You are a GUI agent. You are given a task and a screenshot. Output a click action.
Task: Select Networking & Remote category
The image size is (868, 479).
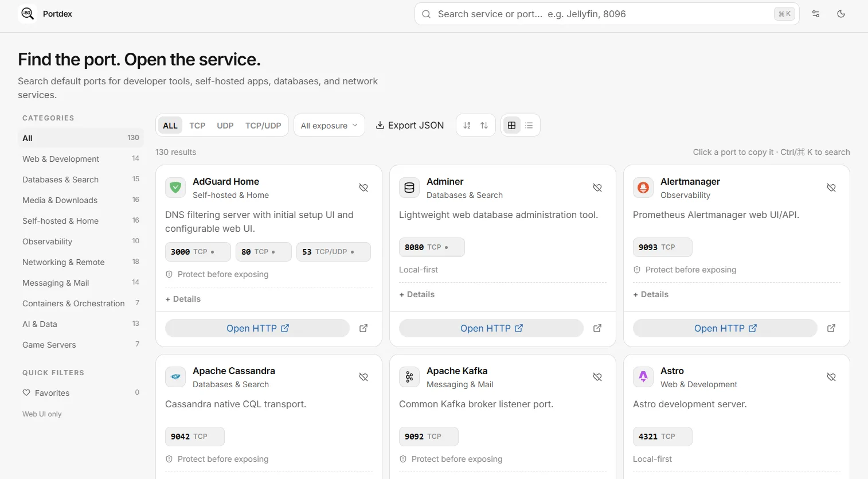[80, 262]
